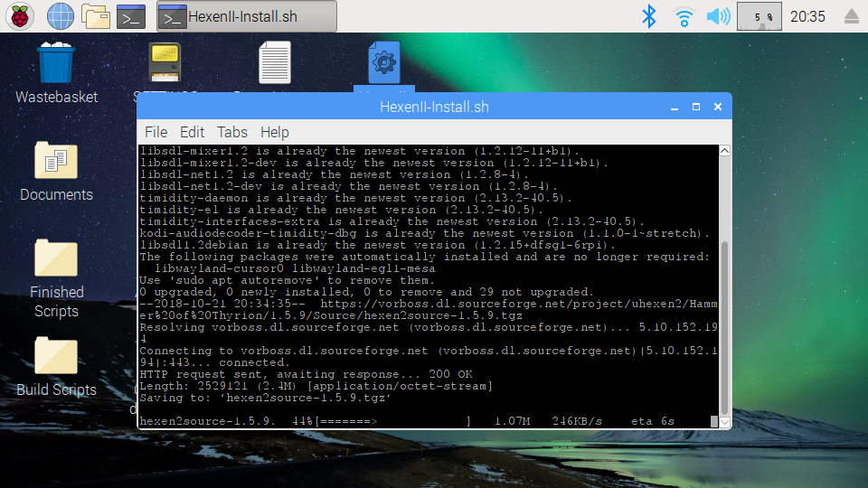This screenshot has height=488, width=868.
Task: Launch the web browser globe icon
Action: pyautogui.click(x=61, y=16)
